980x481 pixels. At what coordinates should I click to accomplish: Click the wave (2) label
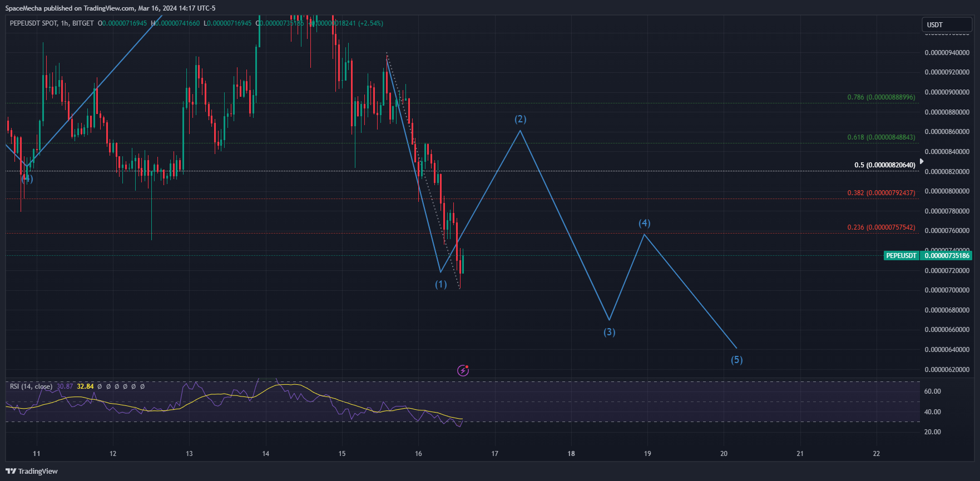pyautogui.click(x=521, y=119)
